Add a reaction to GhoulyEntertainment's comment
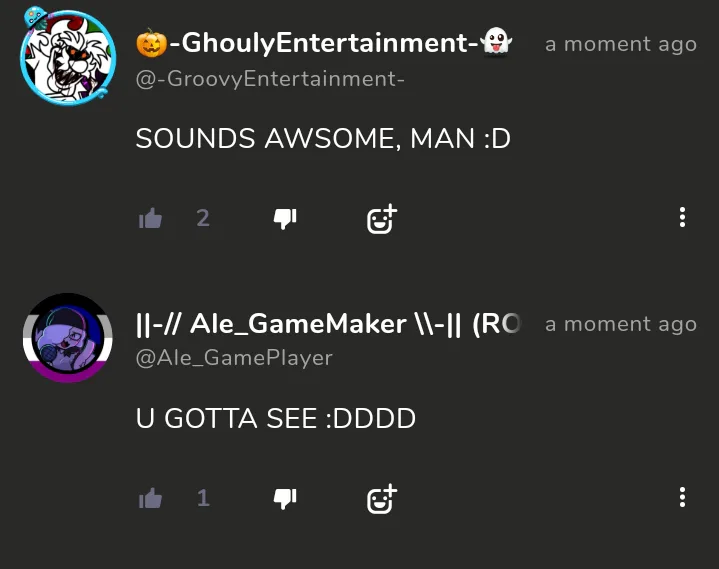 pos(382,219)
